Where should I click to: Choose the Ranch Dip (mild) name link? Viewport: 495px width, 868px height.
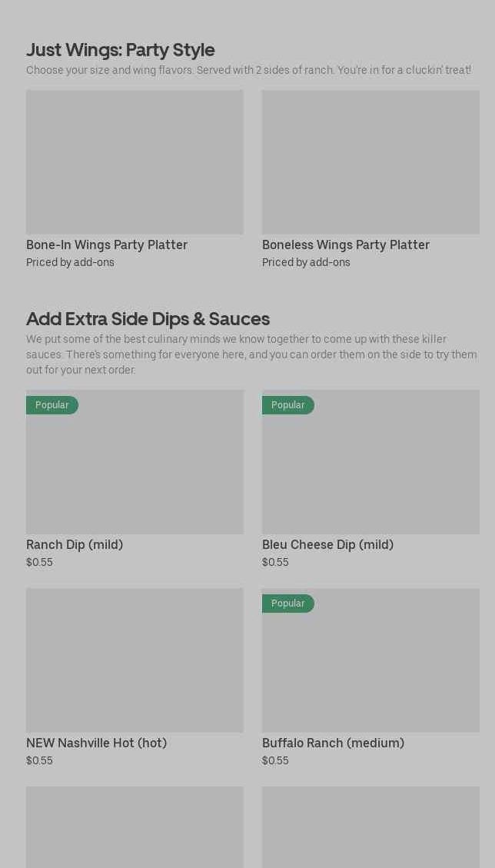tap(75, 544)
